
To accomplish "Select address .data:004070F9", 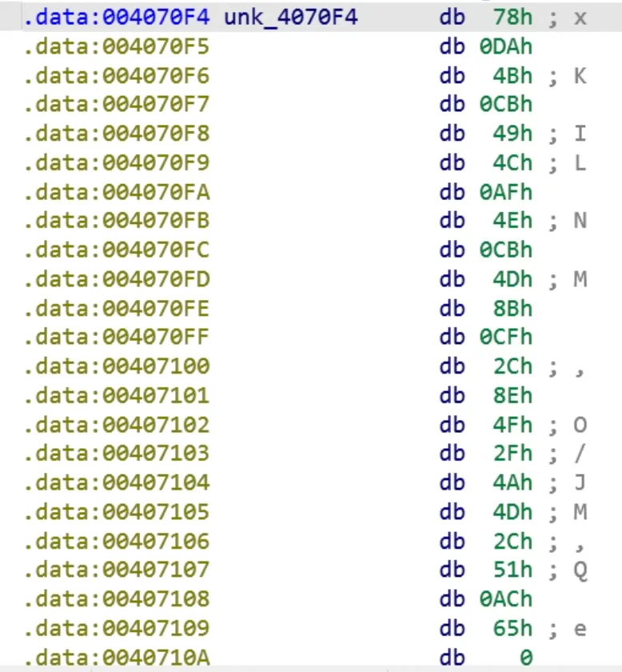I will tap(117, 163).
